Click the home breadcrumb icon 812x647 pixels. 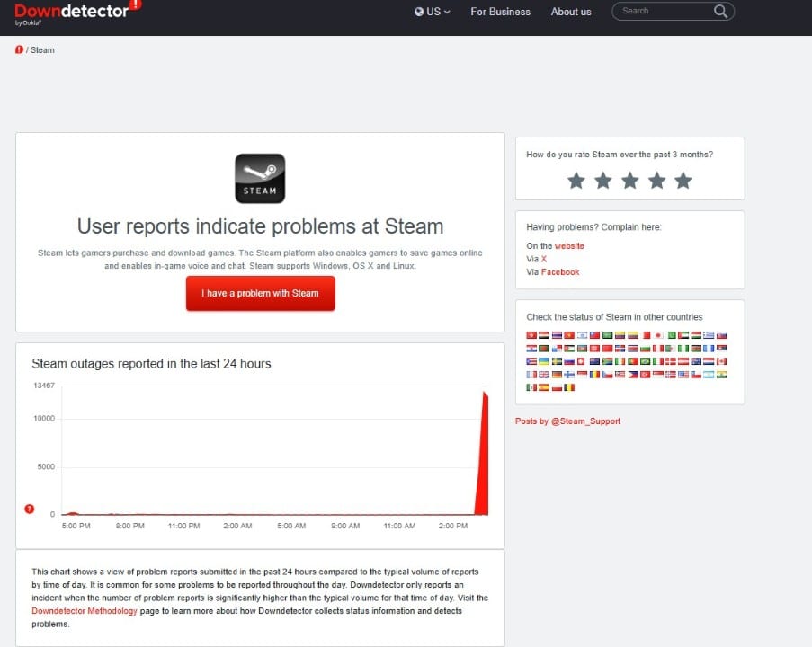click(19, 49)
